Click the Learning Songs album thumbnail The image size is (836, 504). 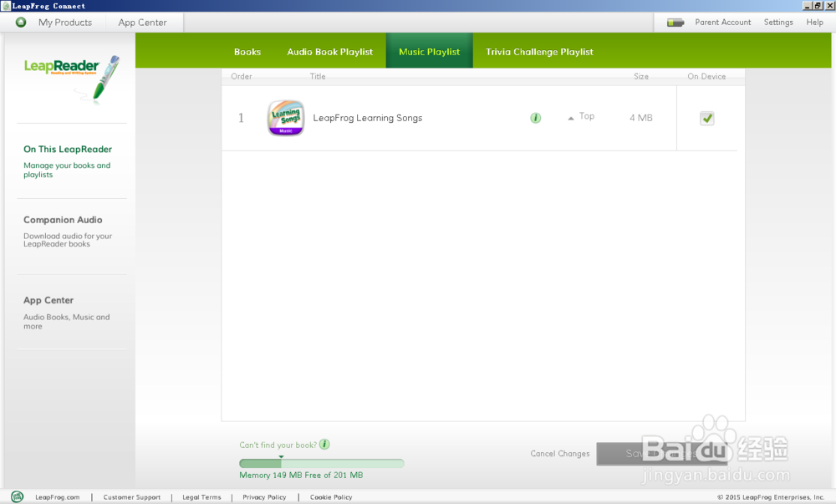point(286,118)
